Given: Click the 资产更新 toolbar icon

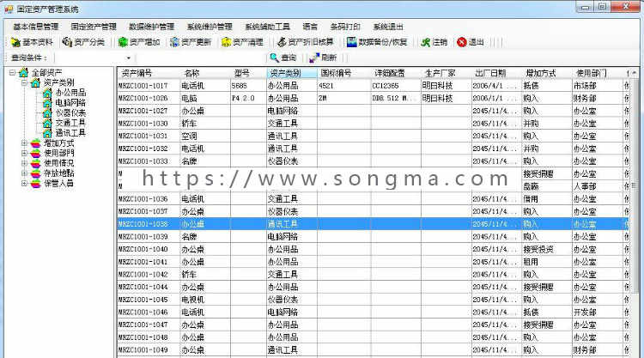Looking at the screenshot, I should pos(174,42).
